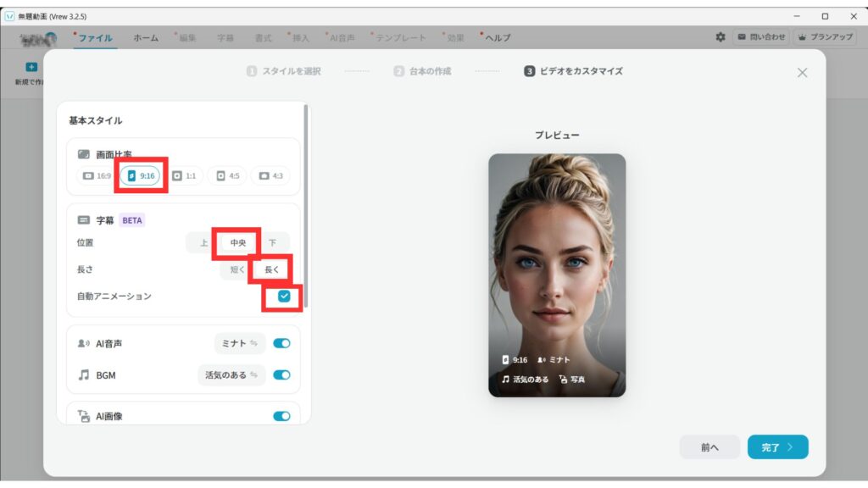
Task: Open the ミナト voice selector
Action: click(240, 343)
